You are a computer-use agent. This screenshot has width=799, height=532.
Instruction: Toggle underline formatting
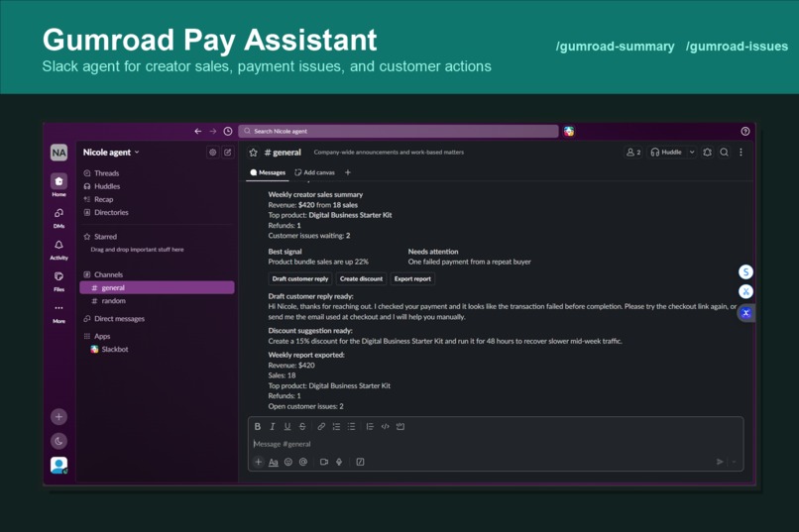[287, 427]
